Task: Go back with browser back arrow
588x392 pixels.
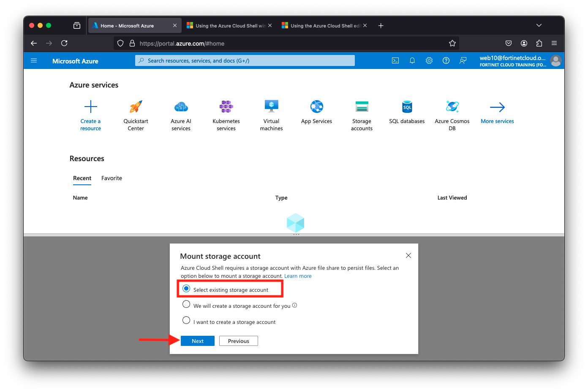Action: point(34,43)
